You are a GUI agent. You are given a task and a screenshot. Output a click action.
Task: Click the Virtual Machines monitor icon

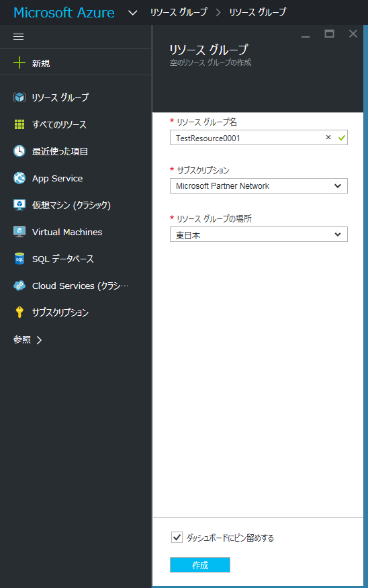pos(19,232)
